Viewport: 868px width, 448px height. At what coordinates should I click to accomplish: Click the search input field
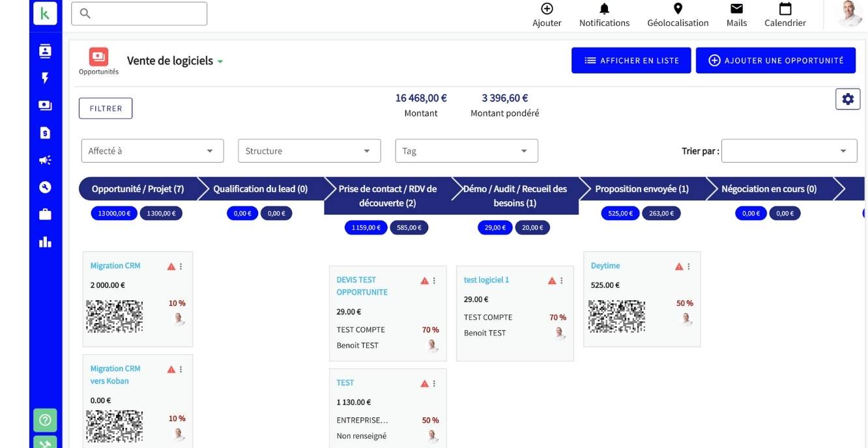pyautogui.click(x=139, y=14)
